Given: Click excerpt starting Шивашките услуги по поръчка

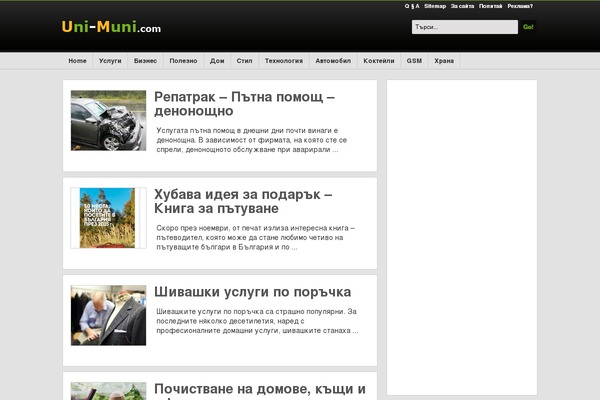Looking at the screenshot, I should tap(257, 321).
